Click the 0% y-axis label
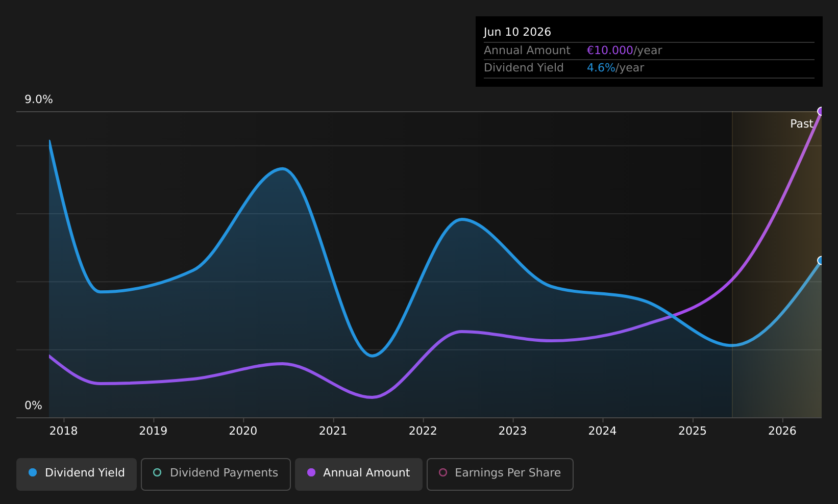The height and width of the screenshot is (504, 838). coord(34,406)
